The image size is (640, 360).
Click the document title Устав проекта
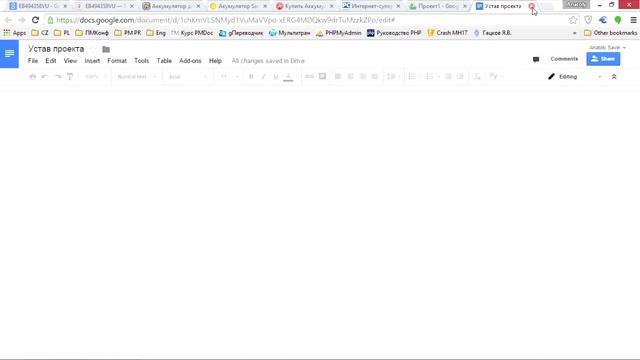pyautogui.click(x=56, y=49)
